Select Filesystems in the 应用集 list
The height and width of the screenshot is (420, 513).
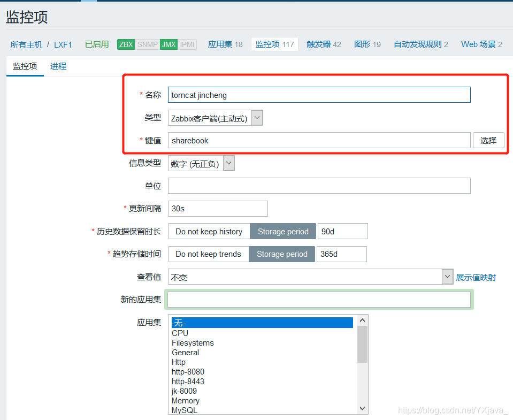tap(262, 343)
